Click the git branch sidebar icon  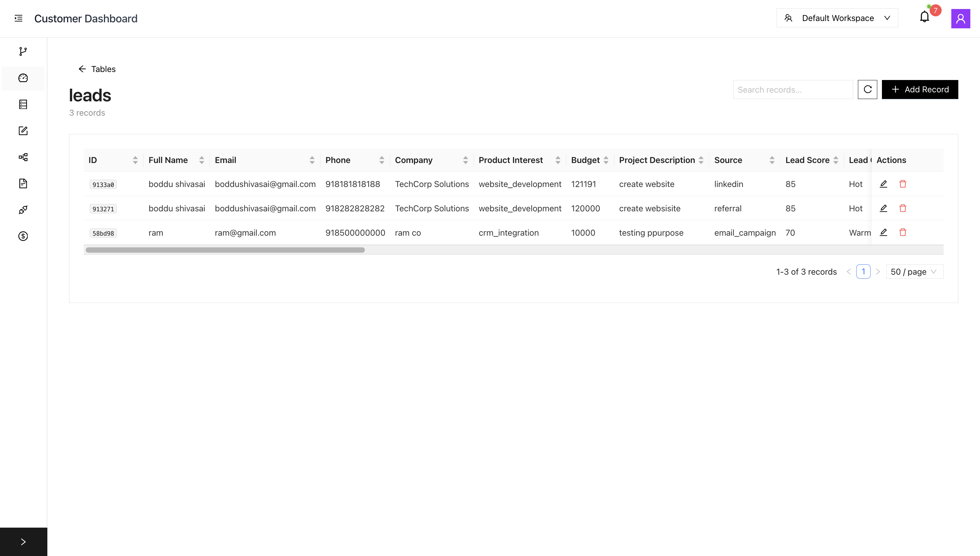23,52
